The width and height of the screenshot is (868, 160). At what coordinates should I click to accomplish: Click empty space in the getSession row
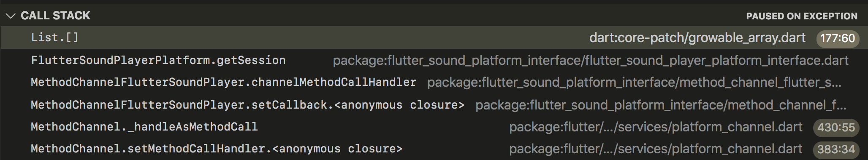309,60
